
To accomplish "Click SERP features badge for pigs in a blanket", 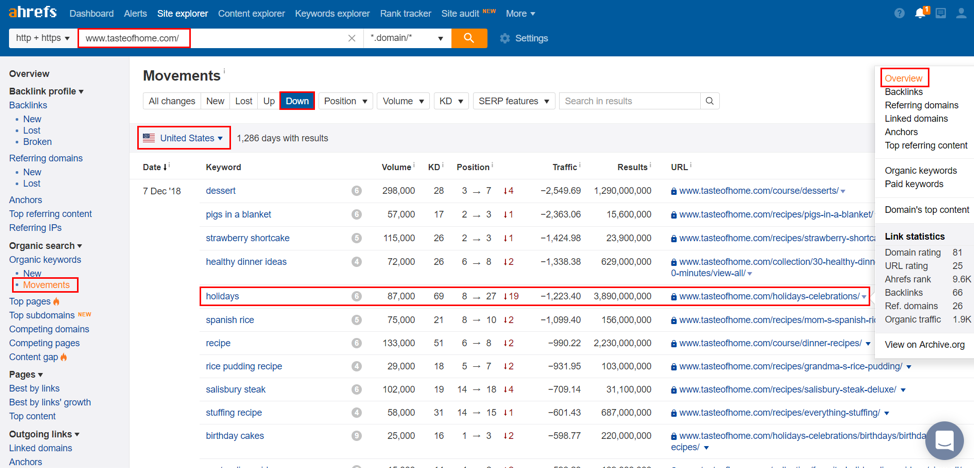I will (357, 214).
